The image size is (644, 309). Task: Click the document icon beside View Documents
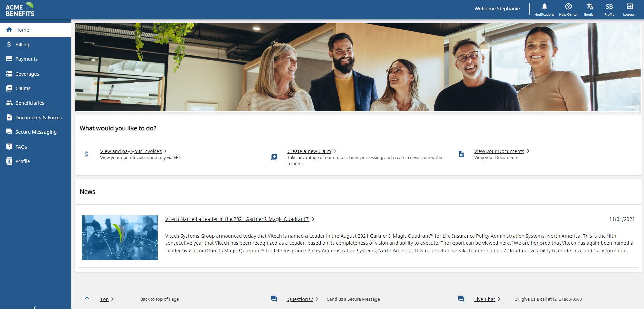461,154
